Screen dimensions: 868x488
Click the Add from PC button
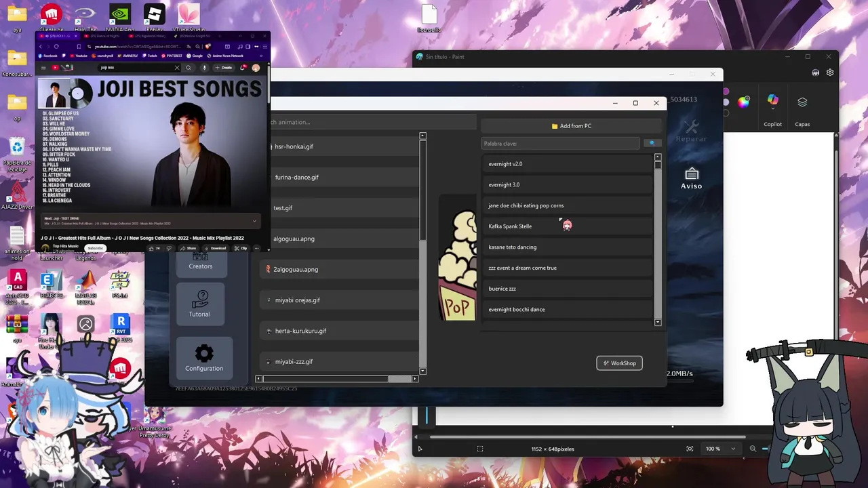click(571, 126)
